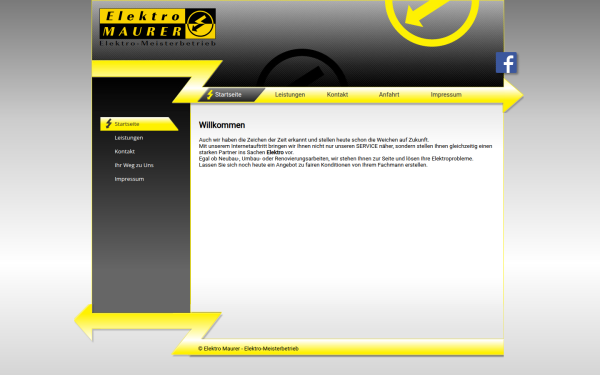600x375 pixels.
Task: Open Leistungen in the left sidebar
Action: click(x=129, y=138)
